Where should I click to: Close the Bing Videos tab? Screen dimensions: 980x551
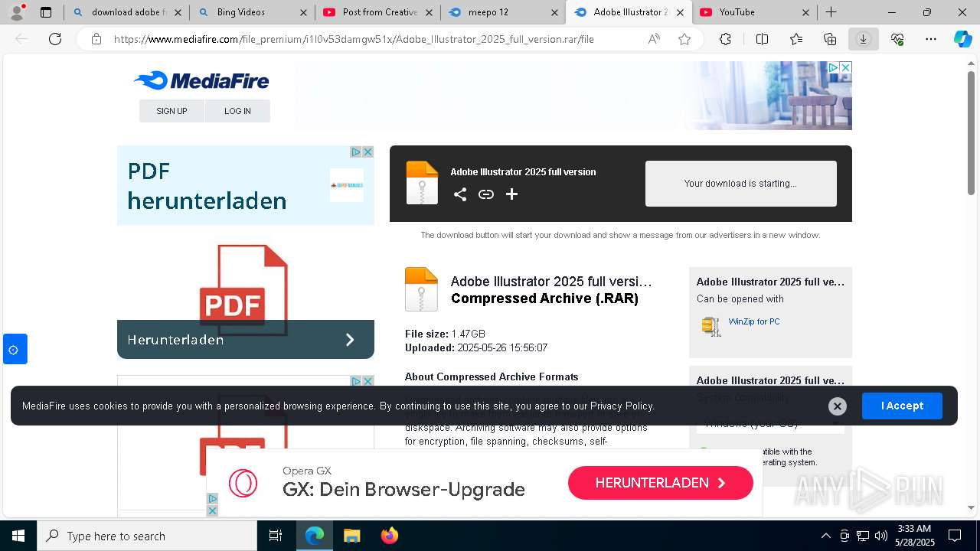coord(303,12)
